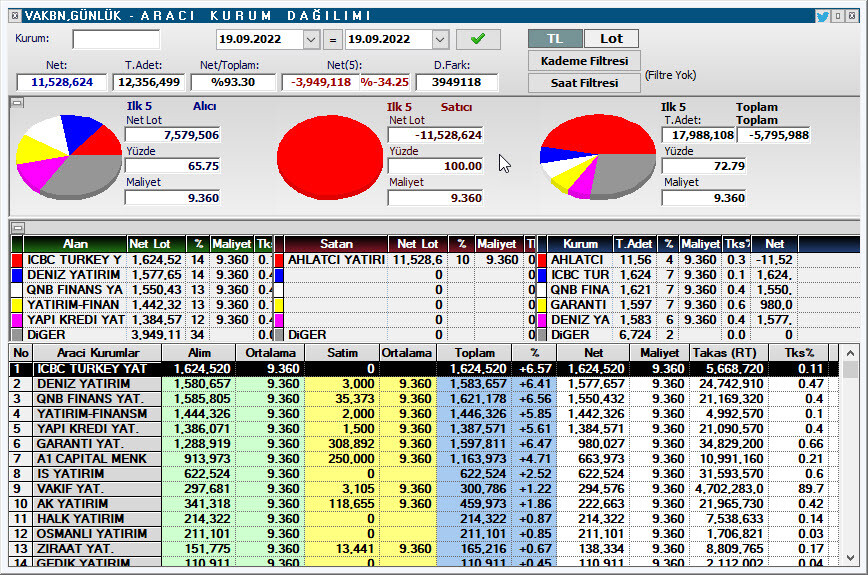Click the DiGER row in the Alan list

click(143, 335)
